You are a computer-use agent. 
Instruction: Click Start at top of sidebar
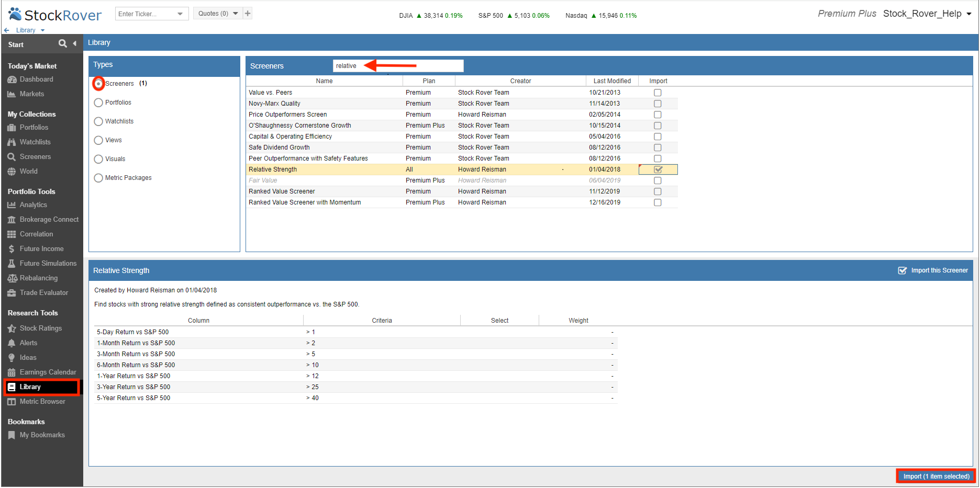pyautogui.click(x=16, y=44)
